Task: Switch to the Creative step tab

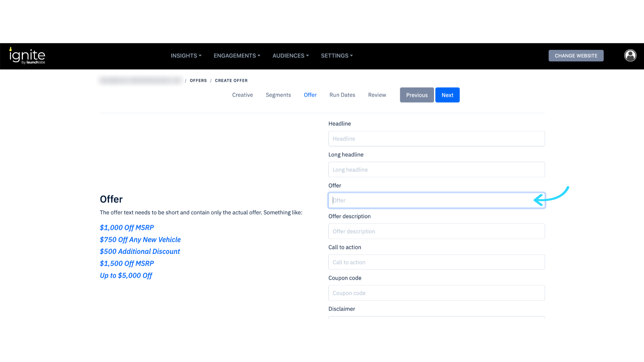Action: (x=243, y=95)
